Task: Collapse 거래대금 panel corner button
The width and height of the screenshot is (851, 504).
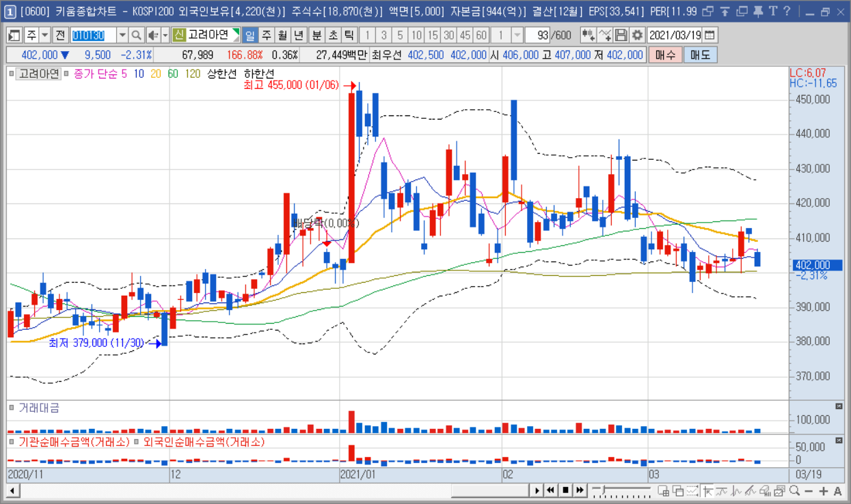Action: point(839,406)
